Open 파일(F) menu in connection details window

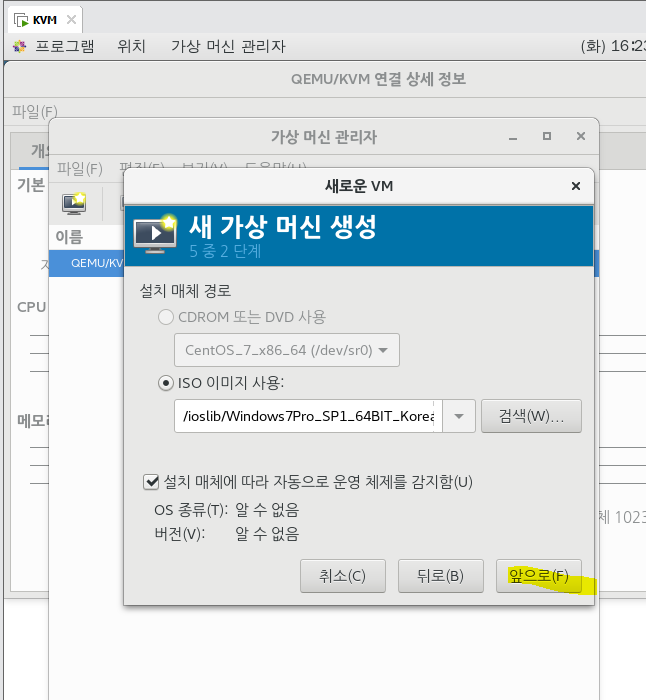(x=34, y=111)
